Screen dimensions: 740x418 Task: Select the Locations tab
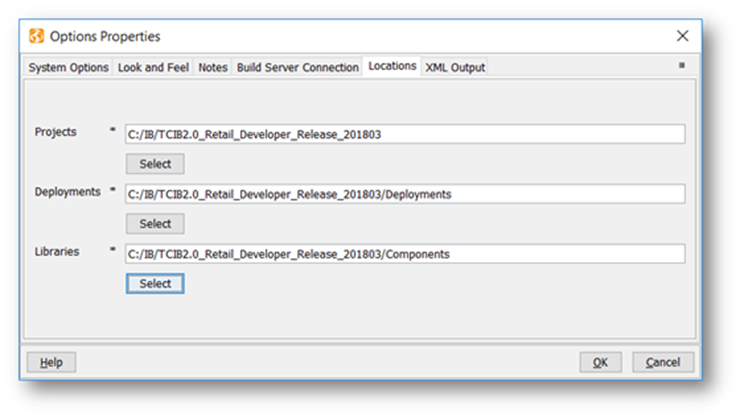click(392, 66)
